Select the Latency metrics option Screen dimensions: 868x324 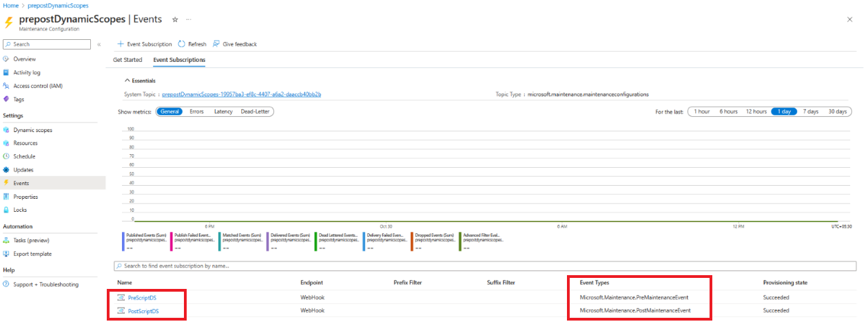pyautogui.click(x=223, y=111)
